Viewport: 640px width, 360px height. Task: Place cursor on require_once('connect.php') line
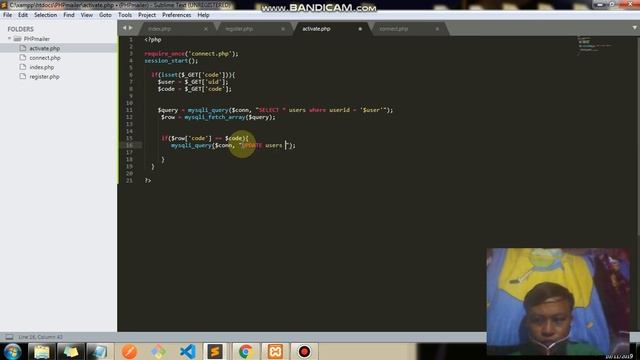click(x=191, y=54)
